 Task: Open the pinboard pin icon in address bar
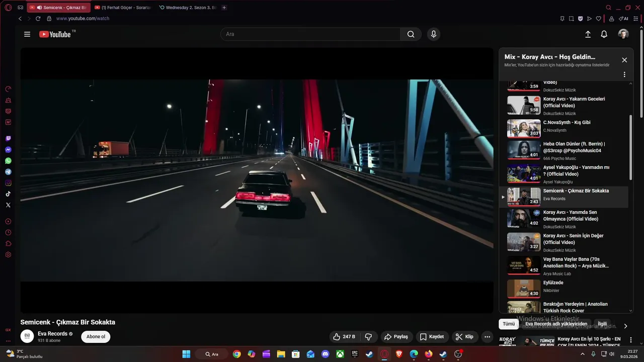[x=562, y=19]
